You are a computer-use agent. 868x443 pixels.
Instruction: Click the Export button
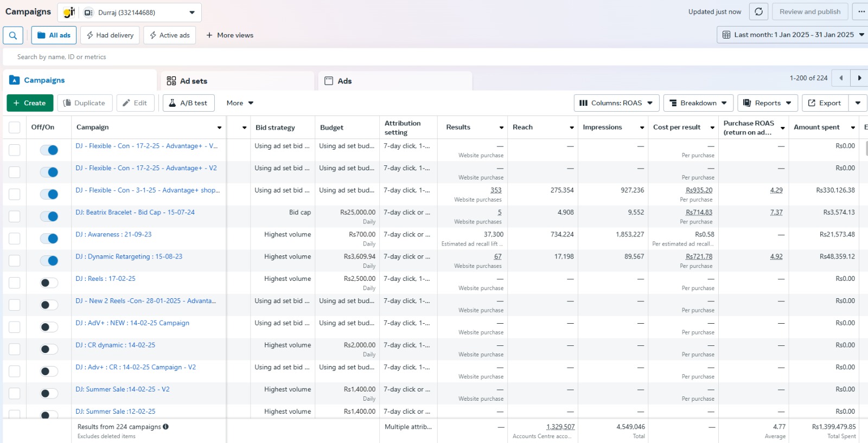coord(825,103)
